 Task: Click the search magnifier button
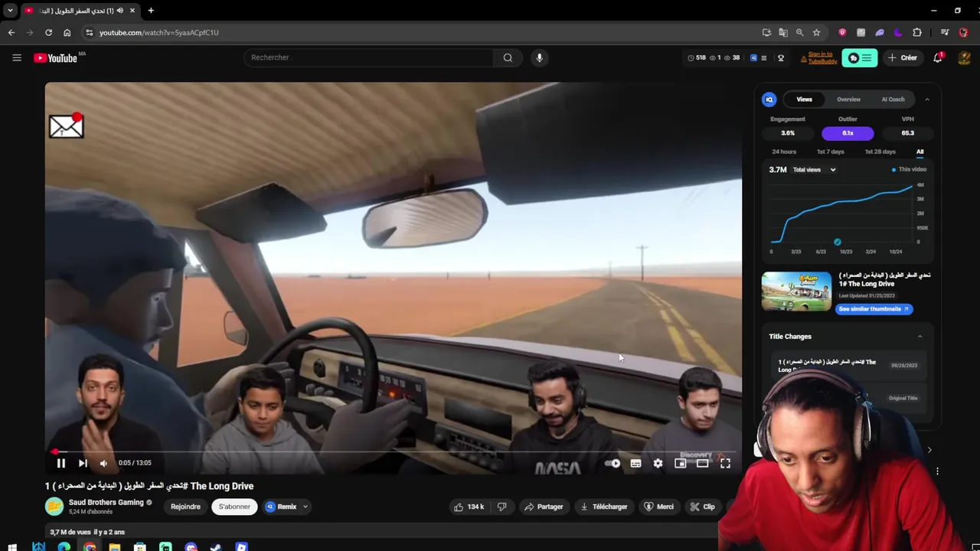pyautogui.click(x=508, y=57)
